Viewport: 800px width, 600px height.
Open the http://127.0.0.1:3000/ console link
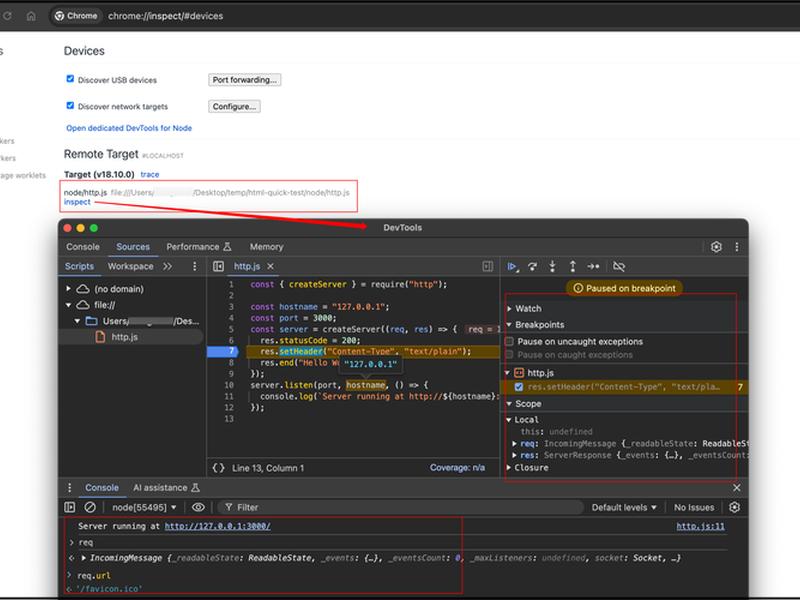(217, 526)
